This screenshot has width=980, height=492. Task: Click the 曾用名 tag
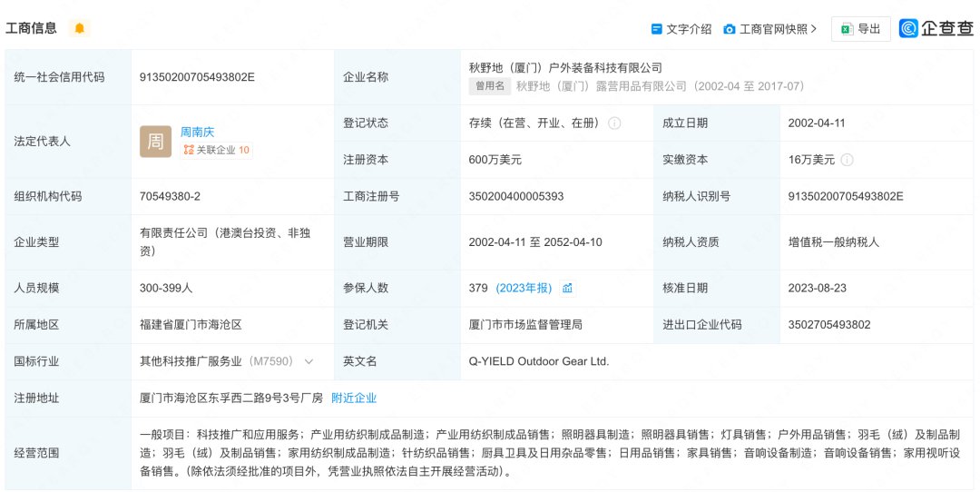pos(490,86)
